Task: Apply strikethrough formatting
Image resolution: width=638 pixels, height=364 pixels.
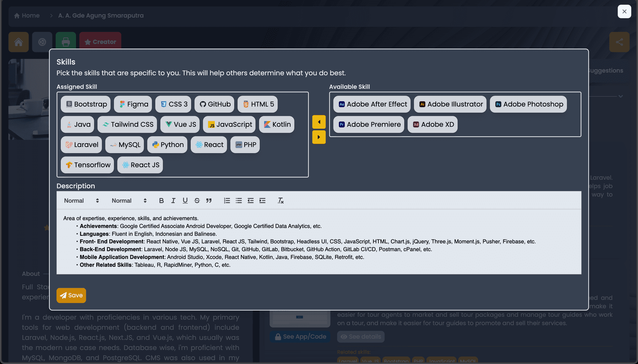Action: [197, 200]
